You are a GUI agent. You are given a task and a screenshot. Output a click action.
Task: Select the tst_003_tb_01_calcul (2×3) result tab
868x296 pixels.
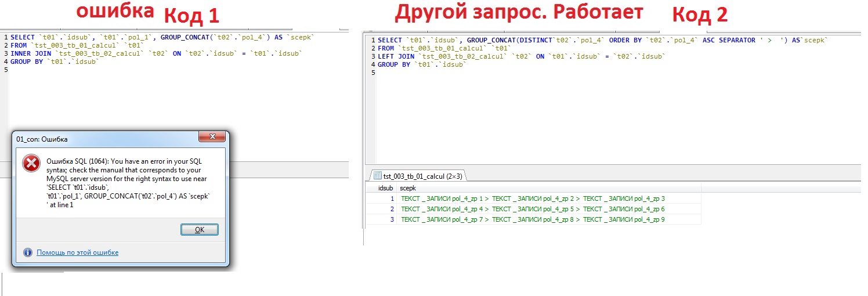coord(418,176)
